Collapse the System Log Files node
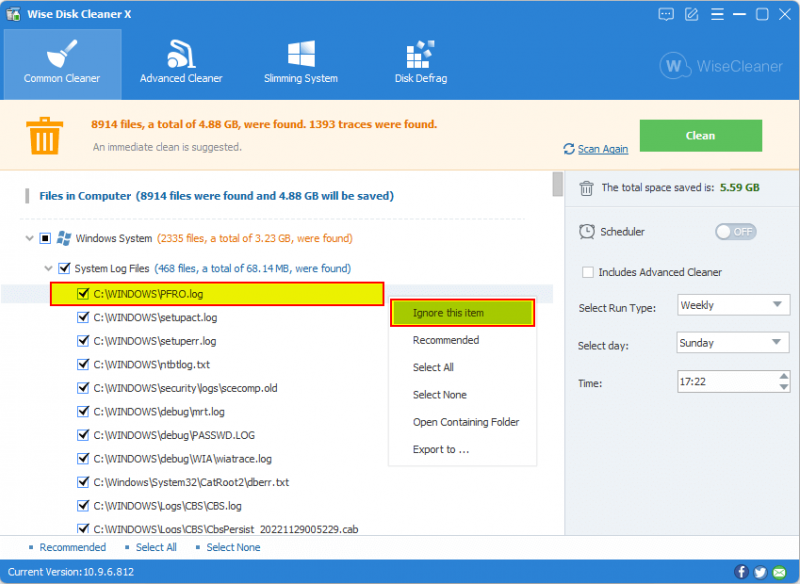800x584 pixels. pyautogui.click(x=48, y=268)
